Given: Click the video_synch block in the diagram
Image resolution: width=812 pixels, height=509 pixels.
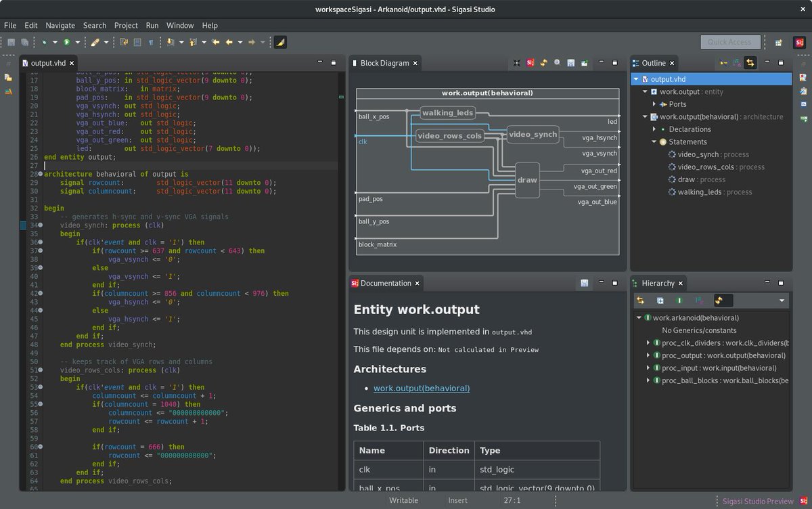Looking at the screenshot, I should (x=533, y=134).
